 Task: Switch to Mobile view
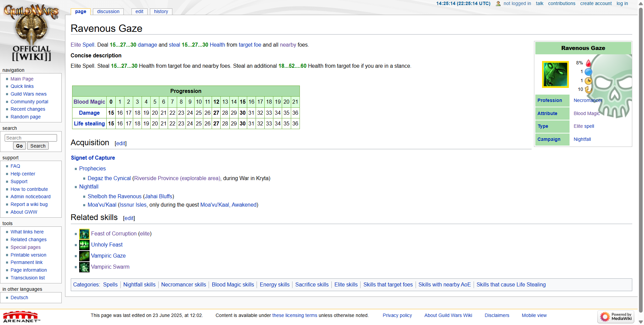(x=534, y=316)
